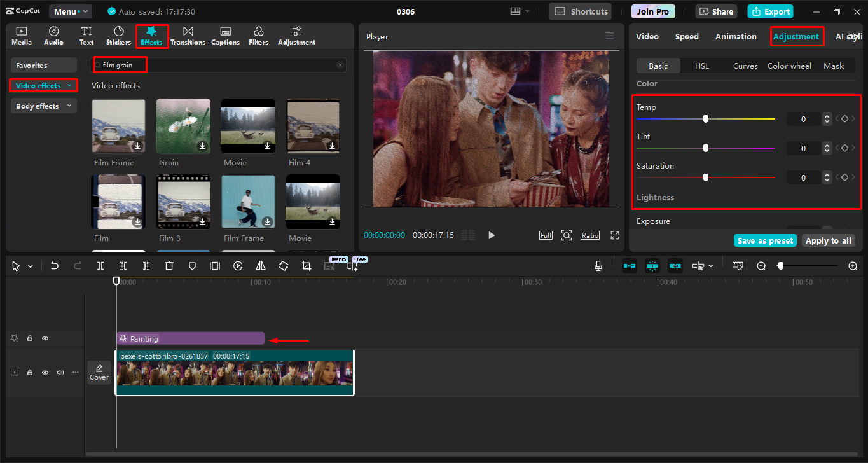Click the Temp slider handle
868x463 pixels.
tap(706, 119)
